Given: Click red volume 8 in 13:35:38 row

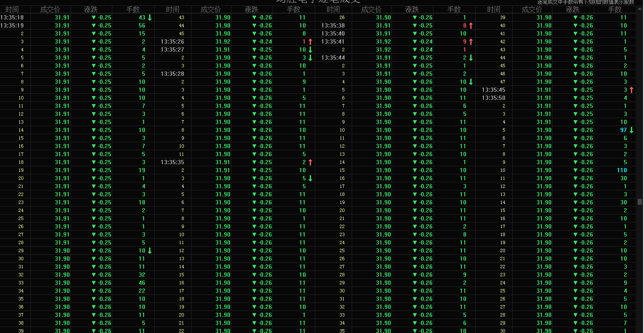Looking at the screenshot, I should [x=465, y=26].
